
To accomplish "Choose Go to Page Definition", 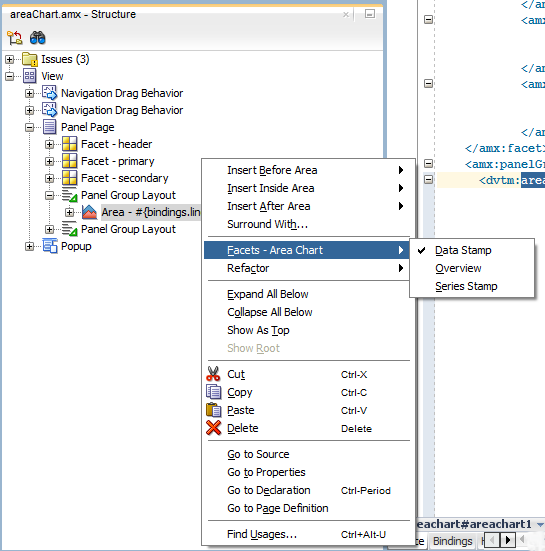I will pos(306,508).
